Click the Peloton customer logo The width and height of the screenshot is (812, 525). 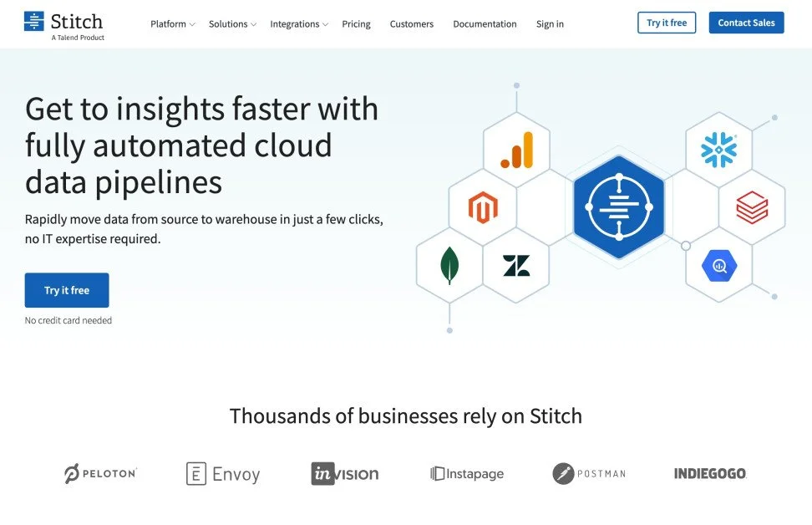pos(100,473)
